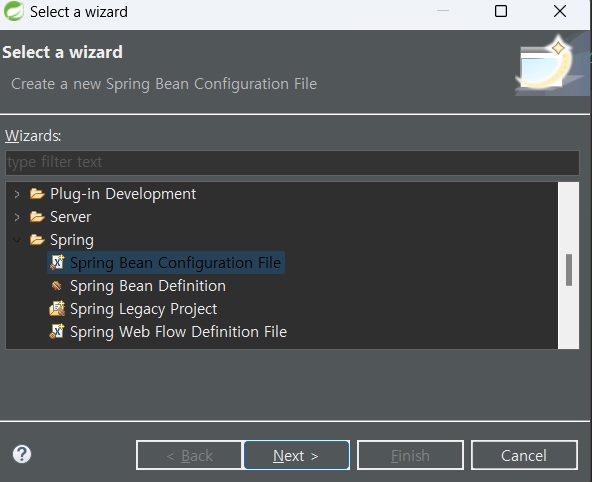Screen dimensions: 592x482
Task: Click the Spring Bean Configuration File icon
Action: 57,262
